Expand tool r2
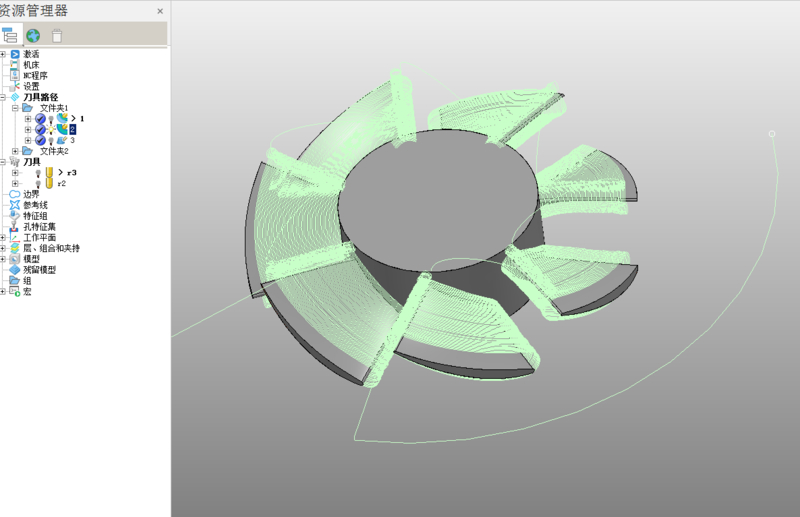 15,184
